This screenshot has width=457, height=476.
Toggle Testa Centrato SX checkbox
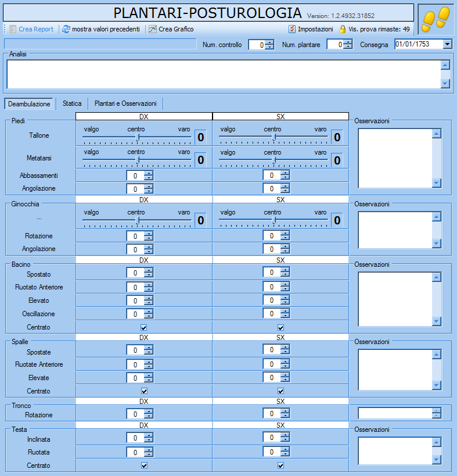[x=281, y=466]
